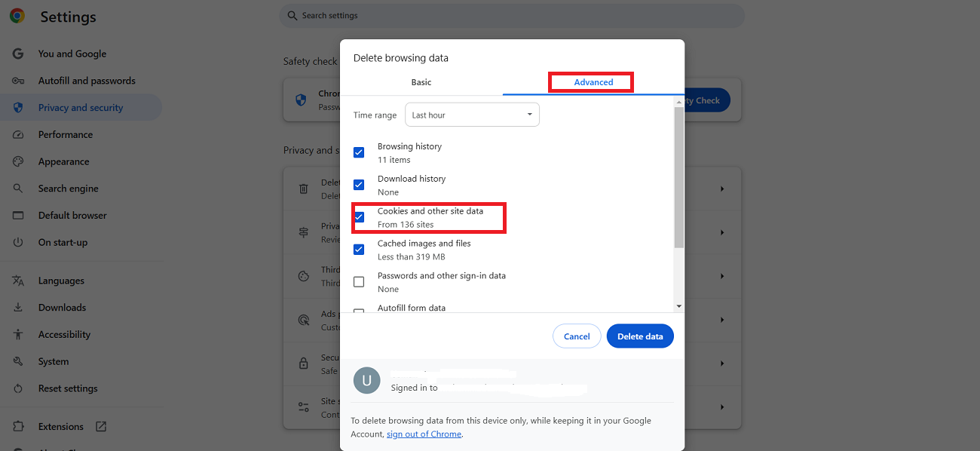980x451 pixels.
Task: Open the sign out of Chrome link
Action: [424, 434]
